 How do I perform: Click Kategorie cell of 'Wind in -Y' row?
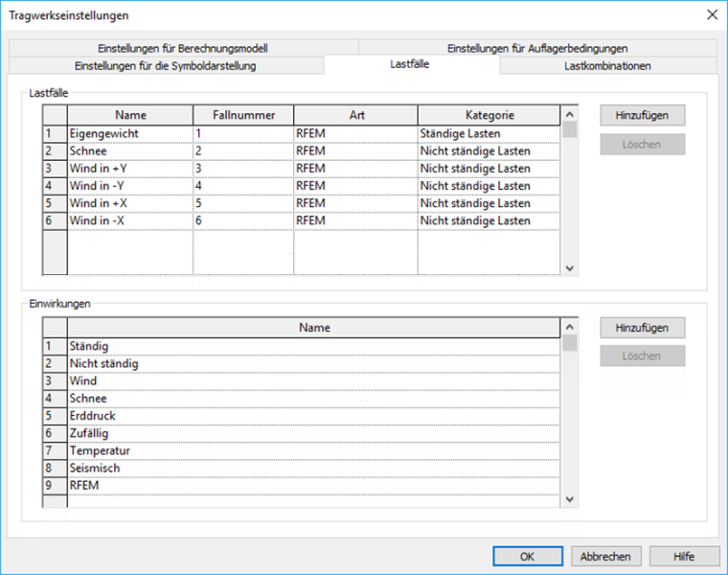489,186
